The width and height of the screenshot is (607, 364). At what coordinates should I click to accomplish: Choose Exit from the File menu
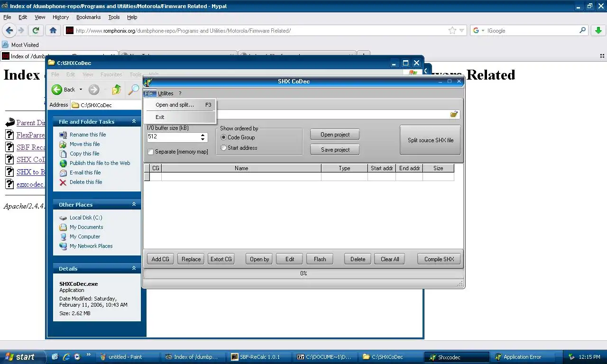click(180, 117)
